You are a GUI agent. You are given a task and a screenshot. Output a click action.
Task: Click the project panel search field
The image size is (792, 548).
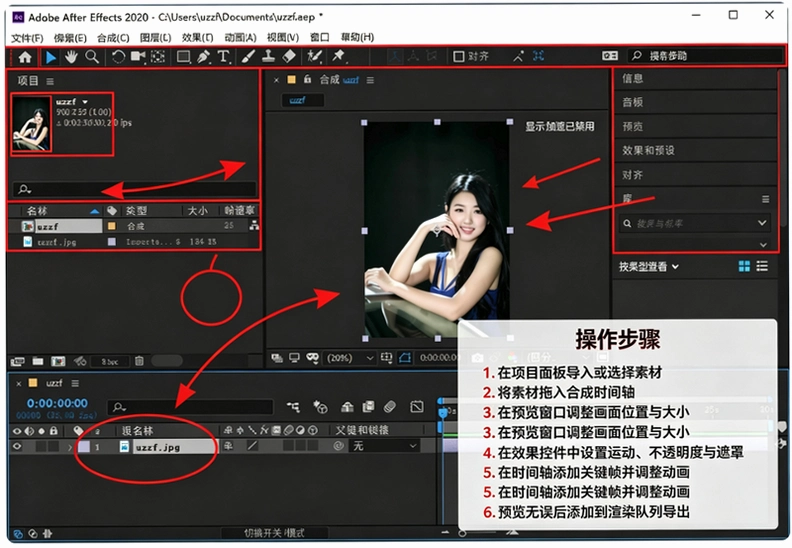134,189
